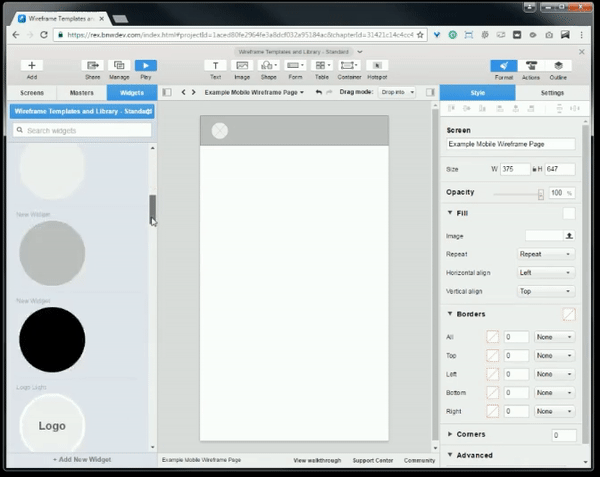Screen dimensions: 600x477
Task: Open the Share tool
Action: click(x=93, y=65)
